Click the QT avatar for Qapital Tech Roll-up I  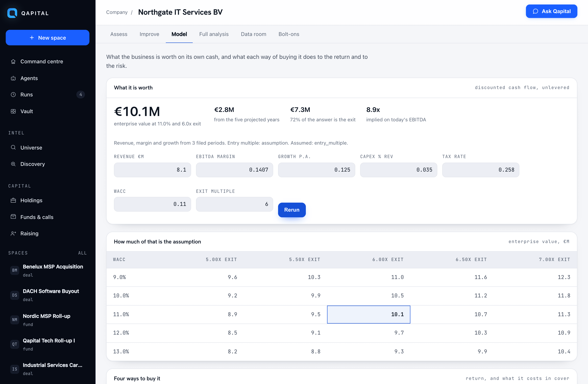[x=14, y=344]
